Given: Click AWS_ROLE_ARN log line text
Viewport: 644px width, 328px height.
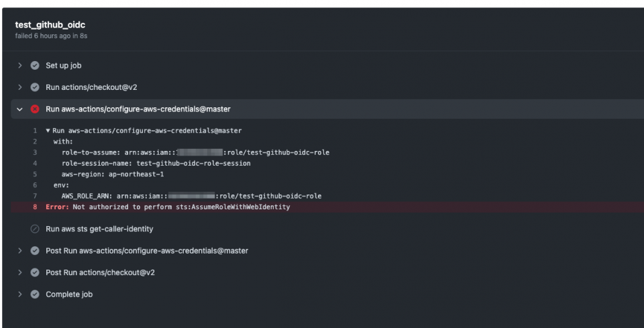Looking at the screenshot, I should pos(191,196).
